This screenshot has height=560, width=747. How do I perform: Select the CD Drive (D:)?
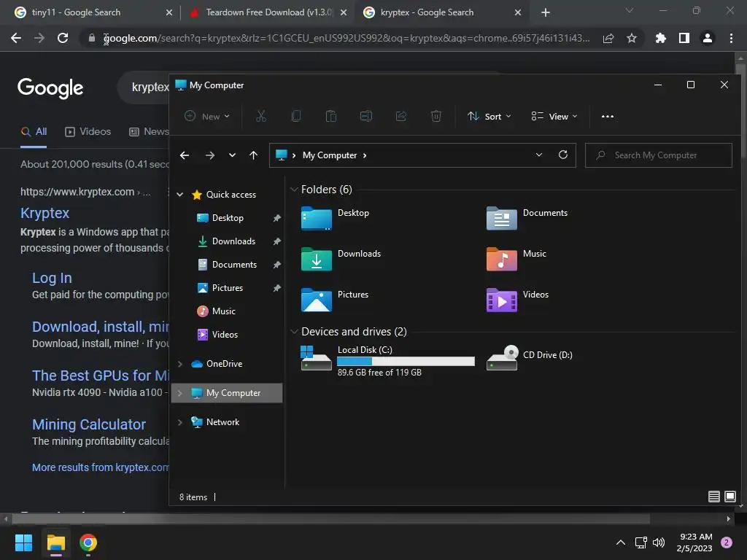[530, 357]
